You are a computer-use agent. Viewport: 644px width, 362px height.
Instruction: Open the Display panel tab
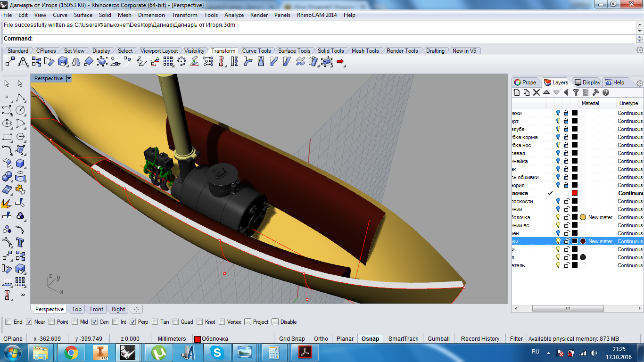click(587, 82)
